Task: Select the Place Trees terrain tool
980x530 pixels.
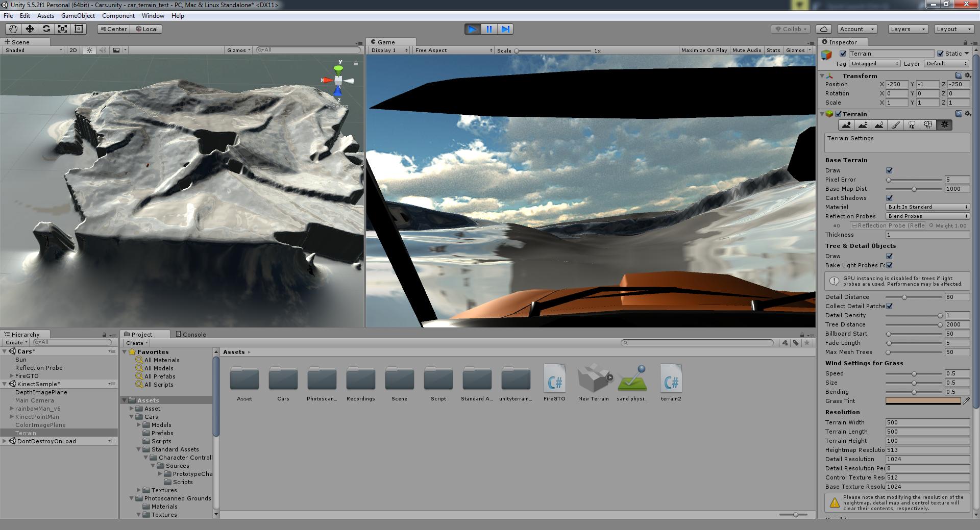Action: pyautogui.click(x=912, y=125)
